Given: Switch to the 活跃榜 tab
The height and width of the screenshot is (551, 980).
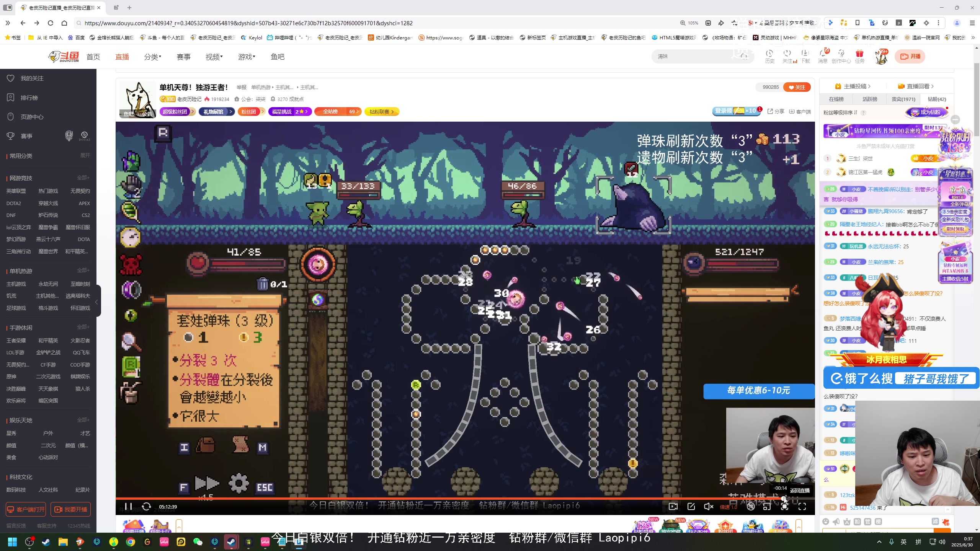Looking at the screenshot, I should click(870, 99).
